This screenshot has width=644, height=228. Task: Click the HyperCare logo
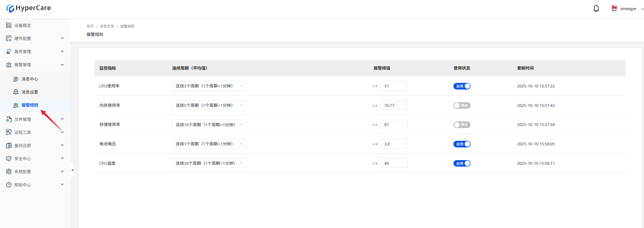pos(29,8)
